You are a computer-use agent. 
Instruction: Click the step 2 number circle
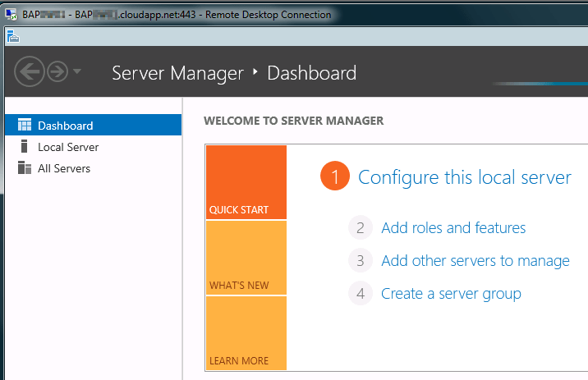click(x=361, y=227)
